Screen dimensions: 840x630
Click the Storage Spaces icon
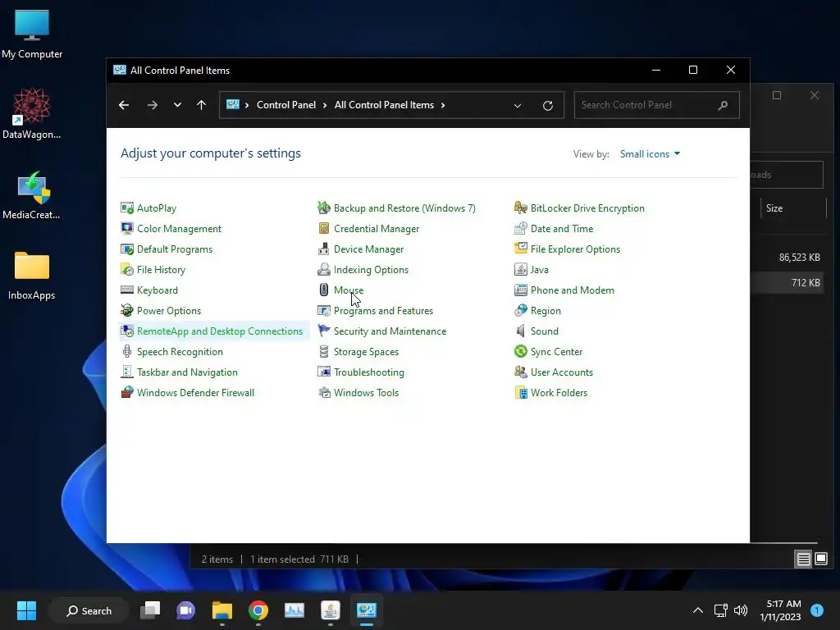[323, 351]
